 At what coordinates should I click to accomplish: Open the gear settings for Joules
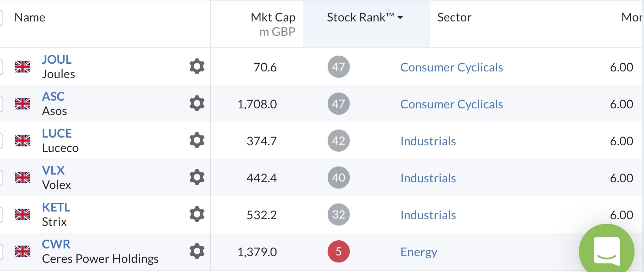197,67
